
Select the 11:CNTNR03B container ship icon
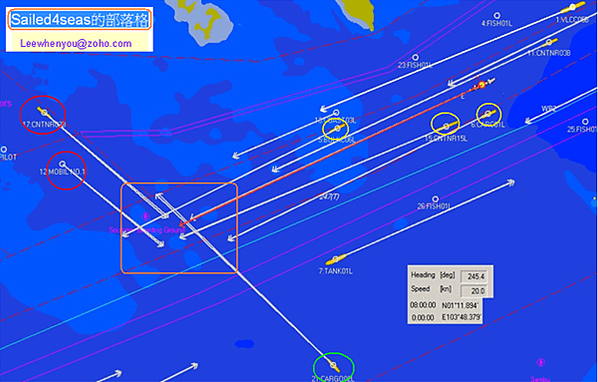tap(549, 42)
